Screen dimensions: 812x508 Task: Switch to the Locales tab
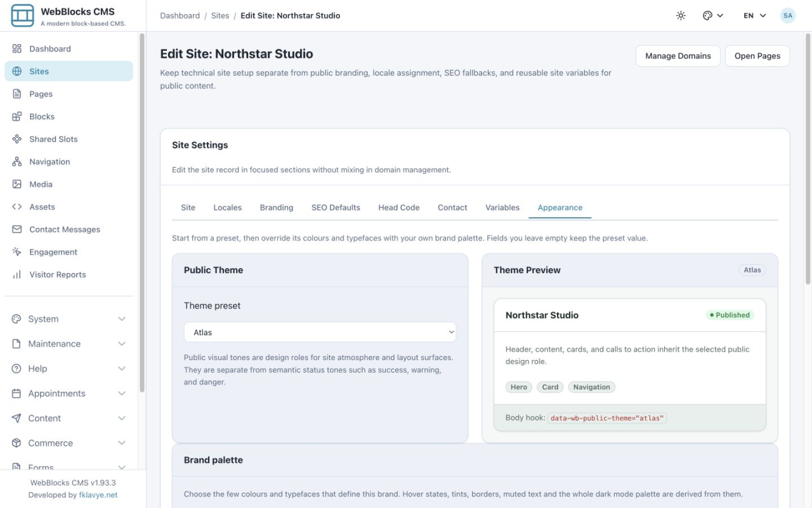(227, 208)
